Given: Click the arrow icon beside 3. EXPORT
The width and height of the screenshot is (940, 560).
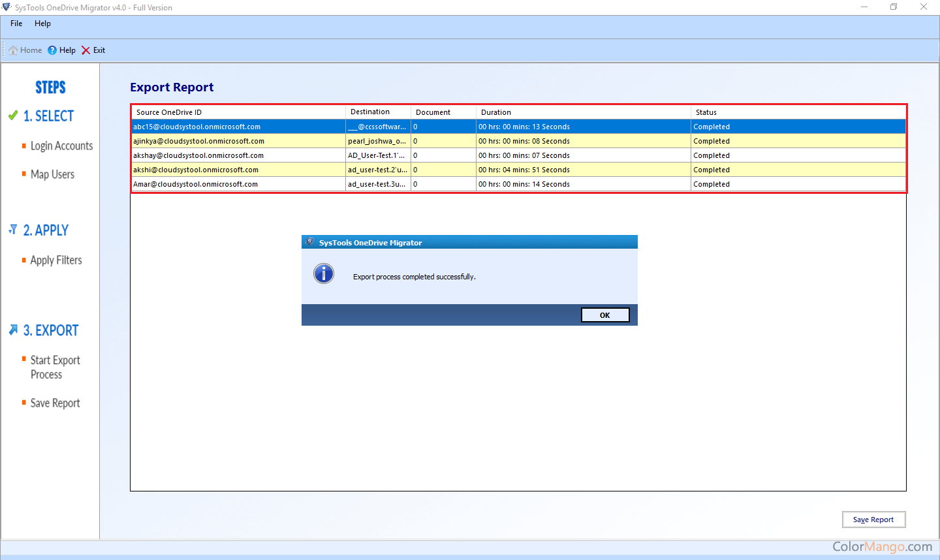Looking at the screenshot, I should click(13, 330).
